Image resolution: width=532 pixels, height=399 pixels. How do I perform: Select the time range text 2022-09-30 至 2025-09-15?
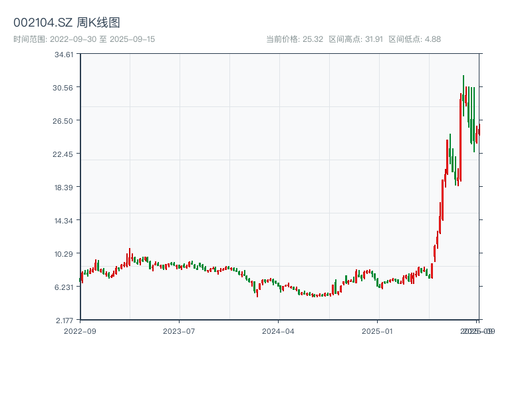84,39
